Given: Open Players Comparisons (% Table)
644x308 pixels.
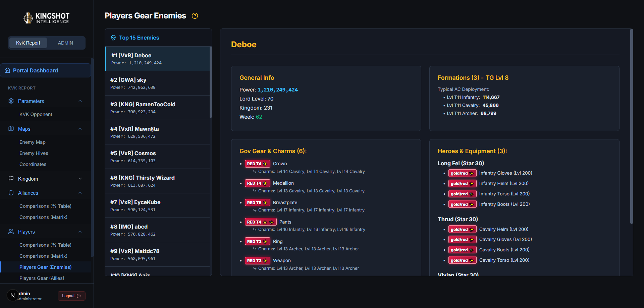Looking at the screenshot, I should point(45,245).
